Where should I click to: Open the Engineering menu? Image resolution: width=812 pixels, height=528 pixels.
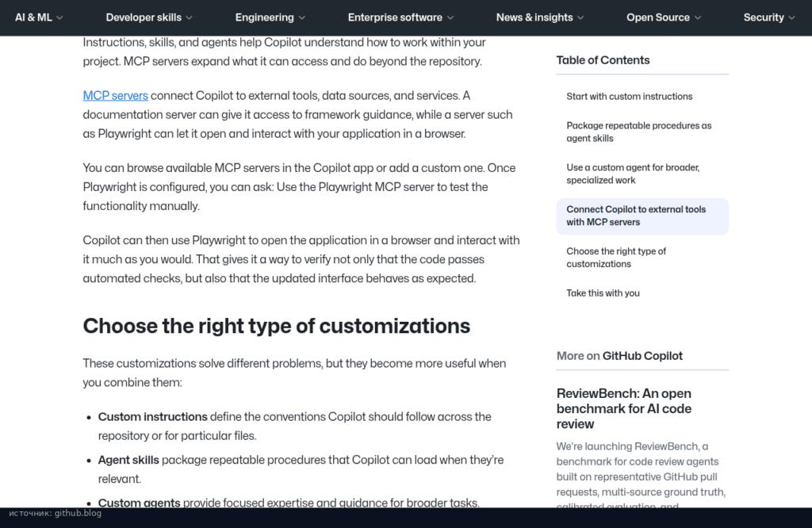270,17
